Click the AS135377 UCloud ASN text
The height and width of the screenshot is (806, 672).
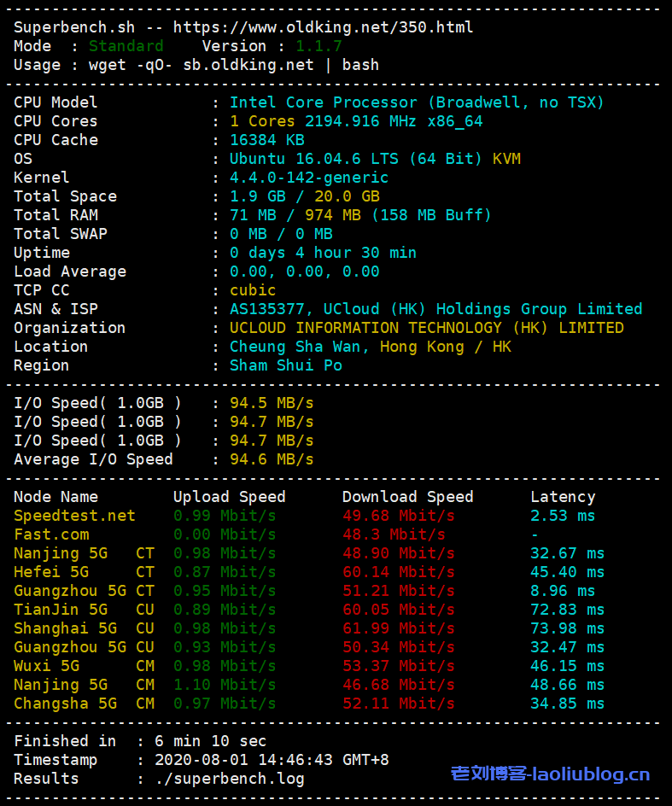coord(435,309)
